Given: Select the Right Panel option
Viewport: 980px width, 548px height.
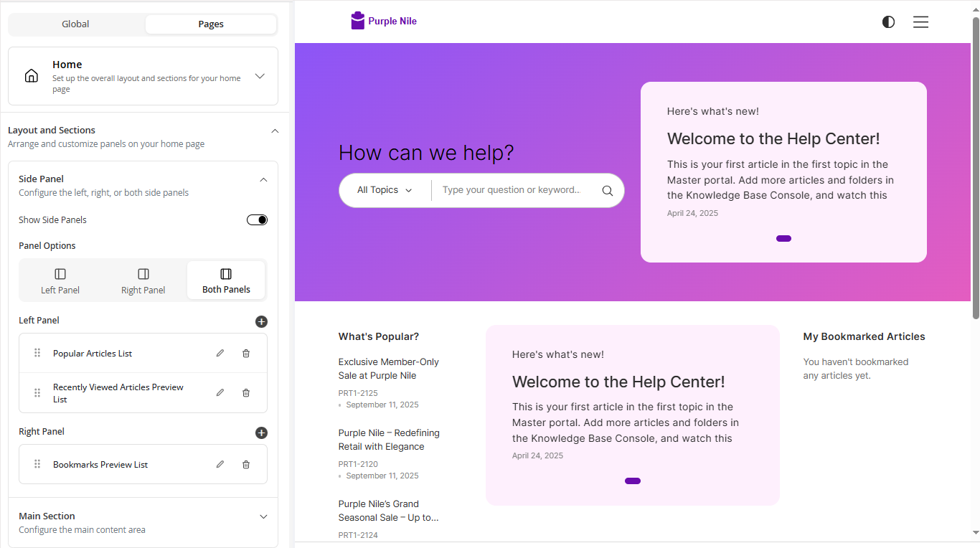Looking at the screenshot, I should tap(143, 280).
